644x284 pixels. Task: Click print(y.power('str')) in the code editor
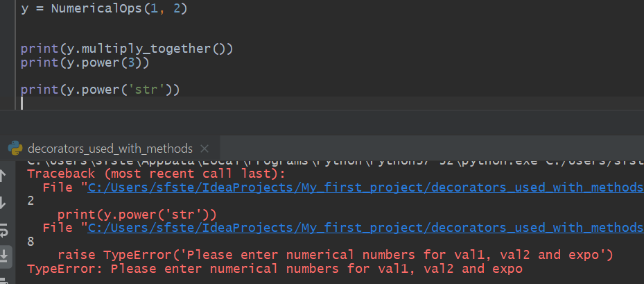click(x=100, y=90)
